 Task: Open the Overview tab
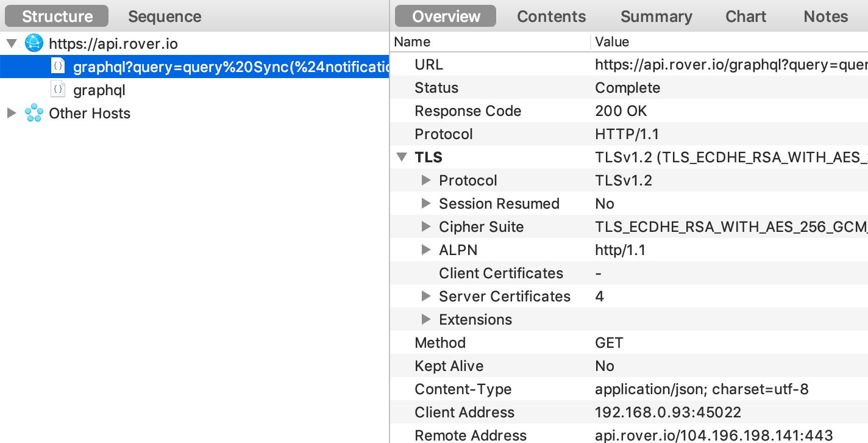point(446,16)
